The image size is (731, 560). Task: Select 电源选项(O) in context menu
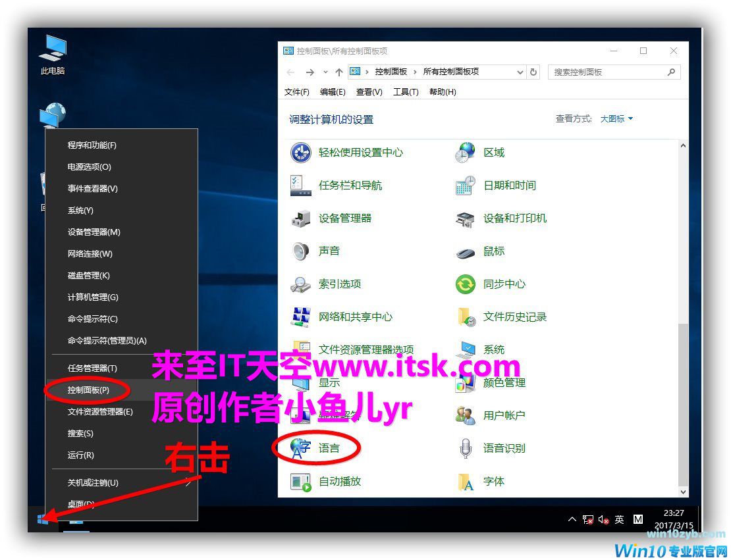tap(121, 166)
